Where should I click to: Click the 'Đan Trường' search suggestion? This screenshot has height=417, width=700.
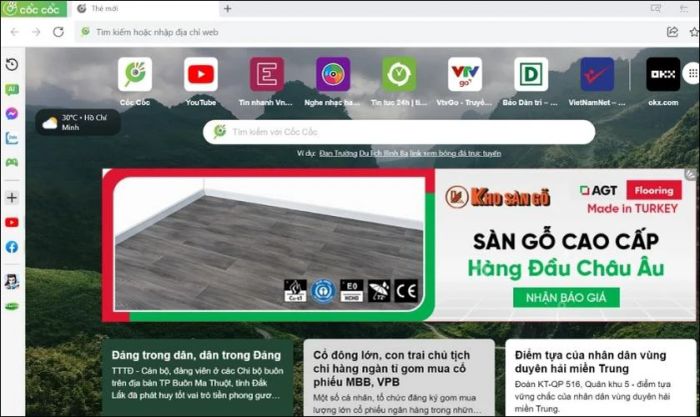click(x=338, y=154)
